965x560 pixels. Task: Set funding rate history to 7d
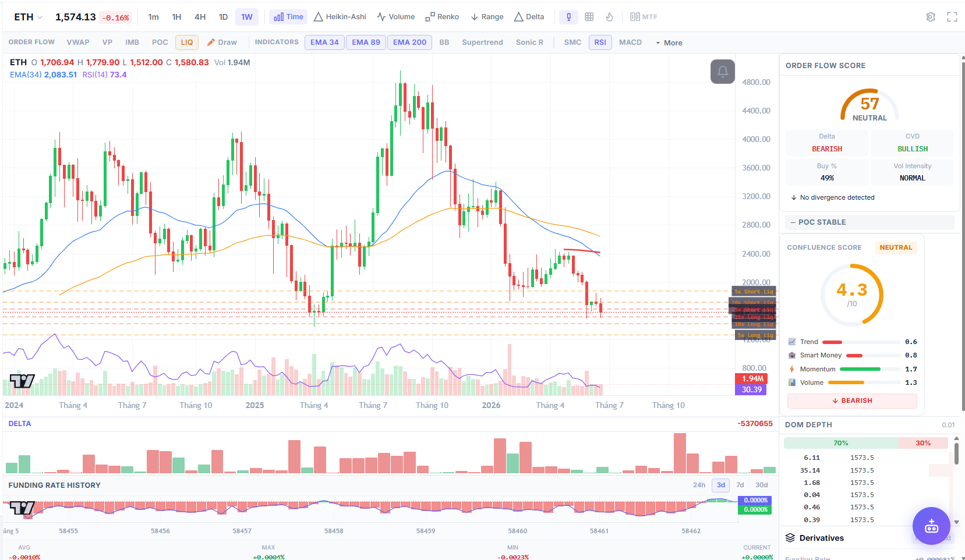tap(740, 485)
